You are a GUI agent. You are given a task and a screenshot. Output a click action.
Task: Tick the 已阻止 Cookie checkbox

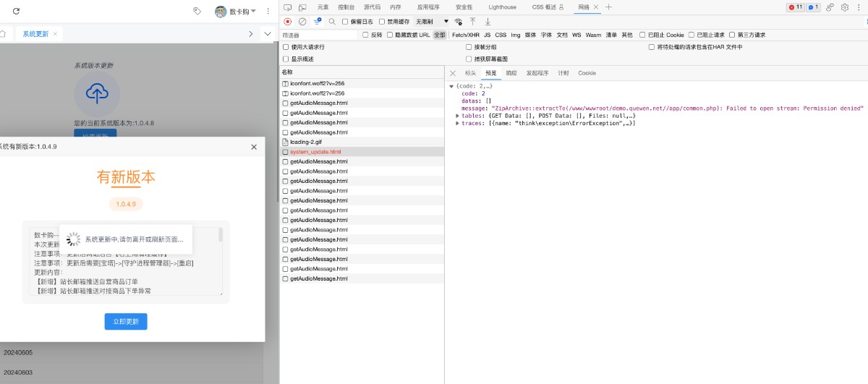point(643,35)
